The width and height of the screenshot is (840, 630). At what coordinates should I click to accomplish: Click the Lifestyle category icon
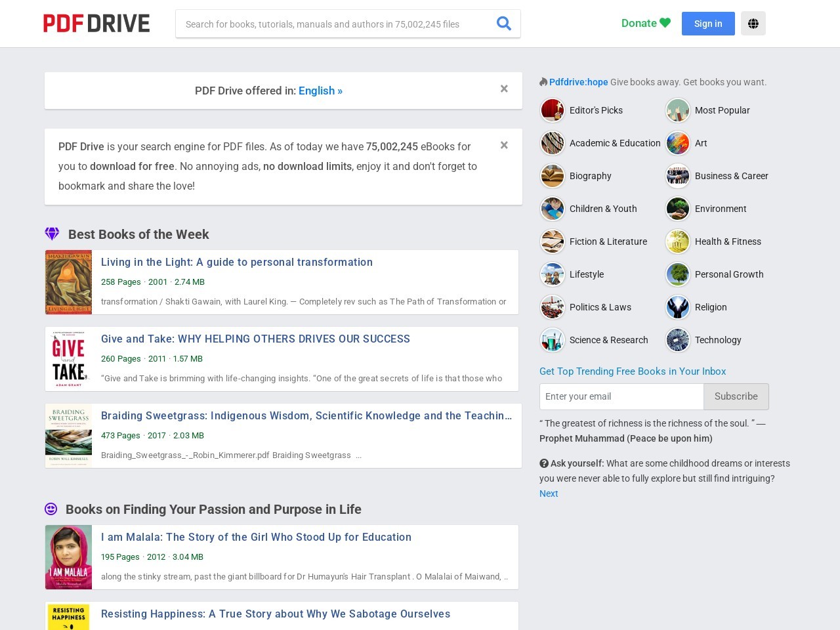coord(553,274)
